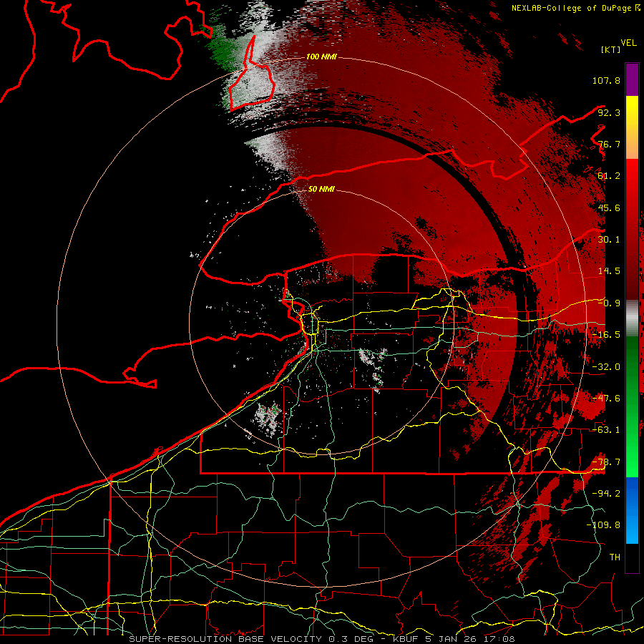644x644 pixels.
Task: Click the 107.8 velocity scale value
Action: click(x=606, y=80)
